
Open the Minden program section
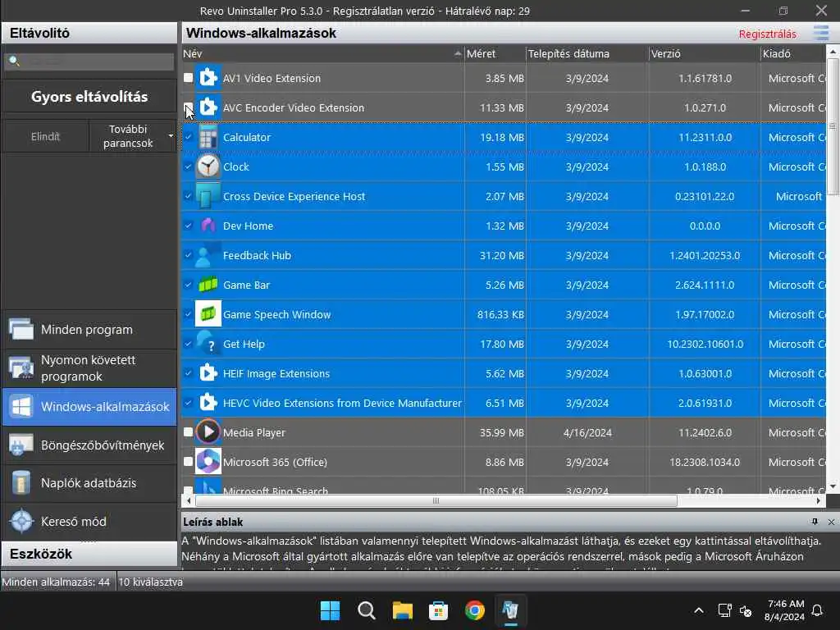(x=89, y=330)
